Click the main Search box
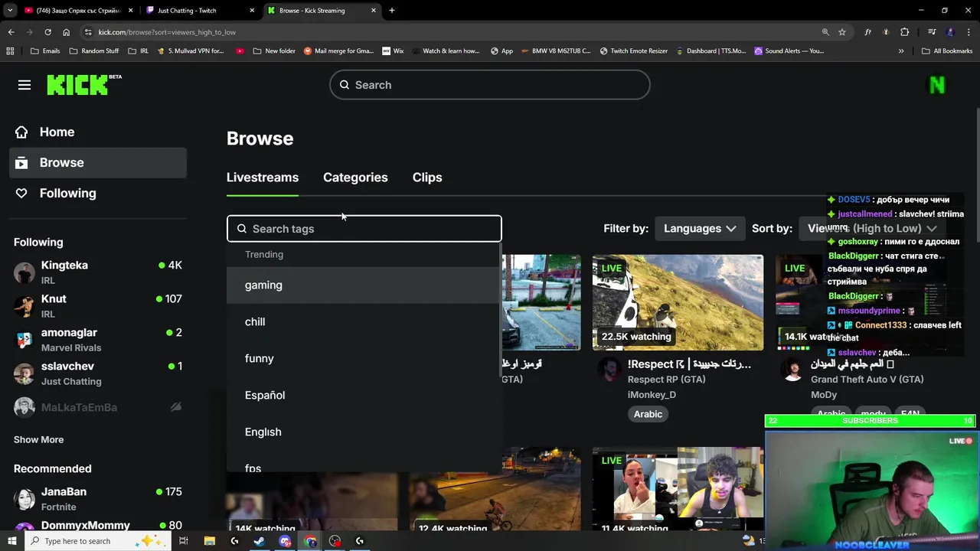Screen dimensions: 980x551 490,85
